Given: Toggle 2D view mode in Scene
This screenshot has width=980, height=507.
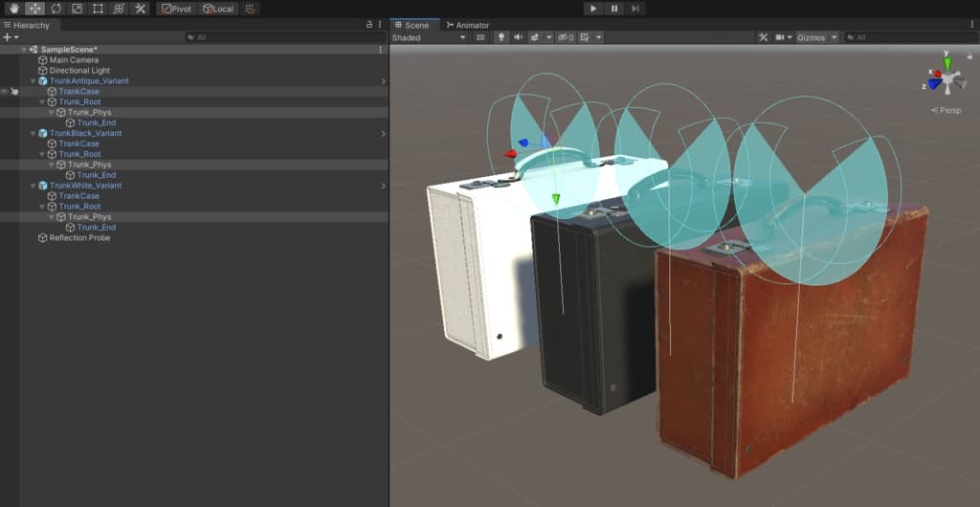Looking at the screenshot, I should tap(480, 37).
